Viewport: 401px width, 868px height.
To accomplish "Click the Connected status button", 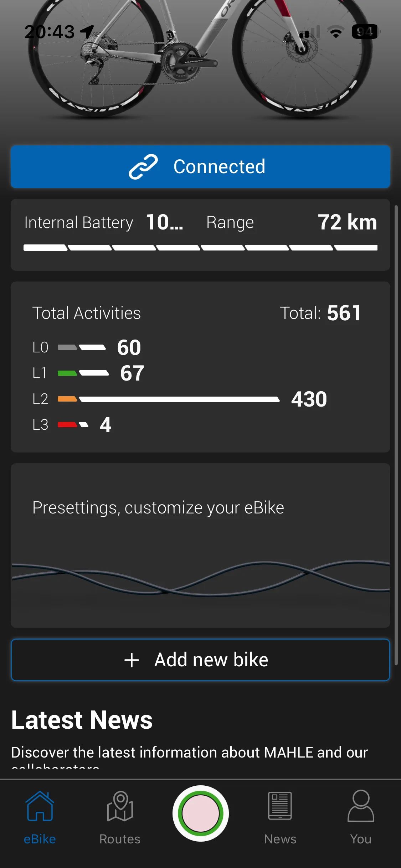I will point(200,167).
